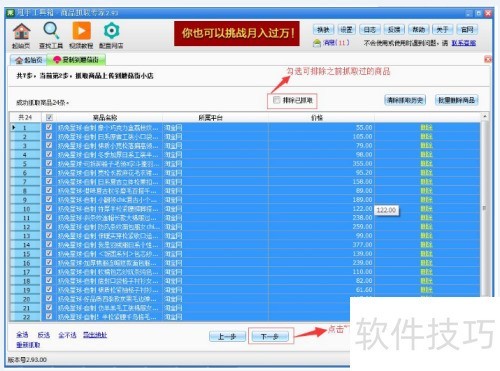Open the 配置网店 gear icon

coord(111,36)
